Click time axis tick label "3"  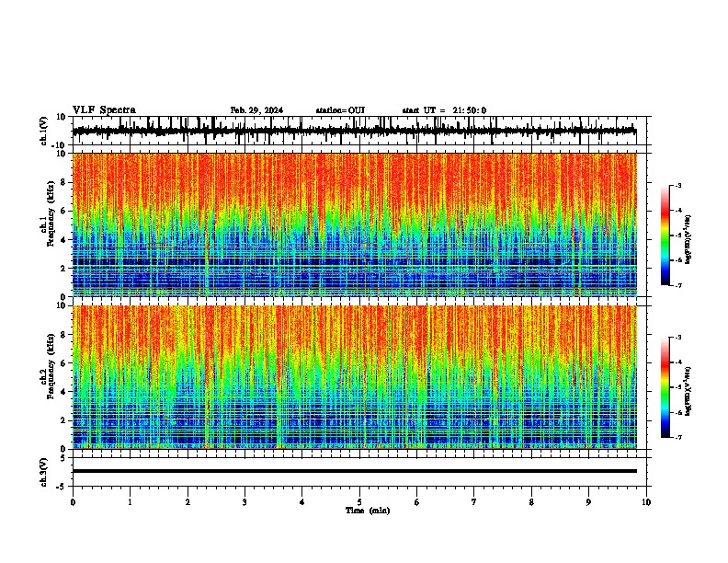pos(245,502)
